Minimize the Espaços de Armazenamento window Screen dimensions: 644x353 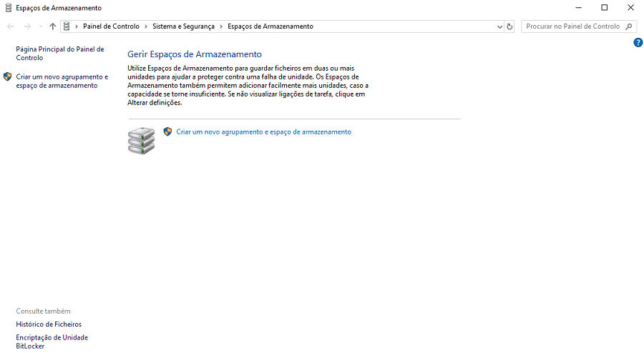coord(578,7)
